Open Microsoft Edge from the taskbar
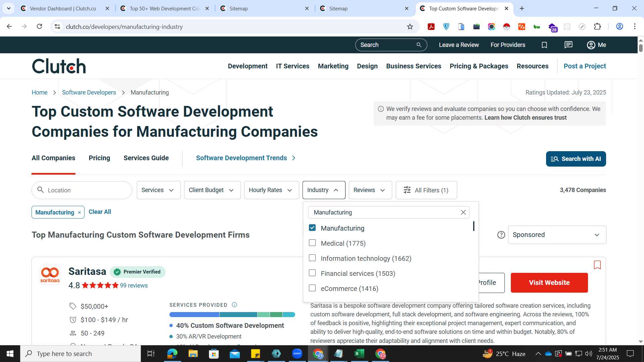 click(x=172, y=354)
